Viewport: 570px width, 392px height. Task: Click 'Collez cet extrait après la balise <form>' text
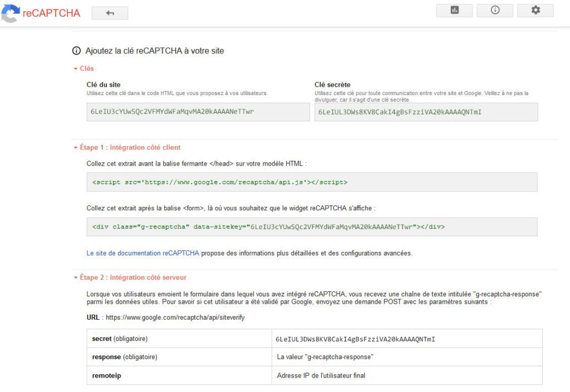[231, 209]
